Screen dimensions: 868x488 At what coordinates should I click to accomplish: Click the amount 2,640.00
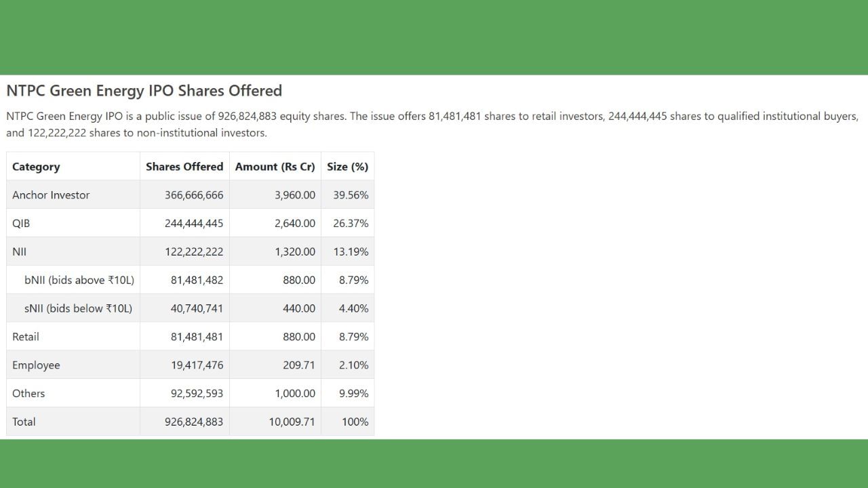coord(295,224)
